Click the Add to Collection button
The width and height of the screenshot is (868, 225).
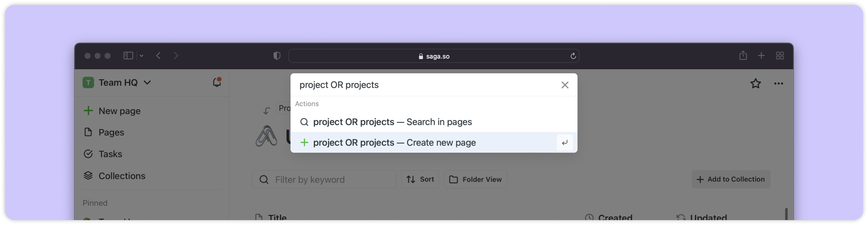pyautogui.click(x=730, y=179)
